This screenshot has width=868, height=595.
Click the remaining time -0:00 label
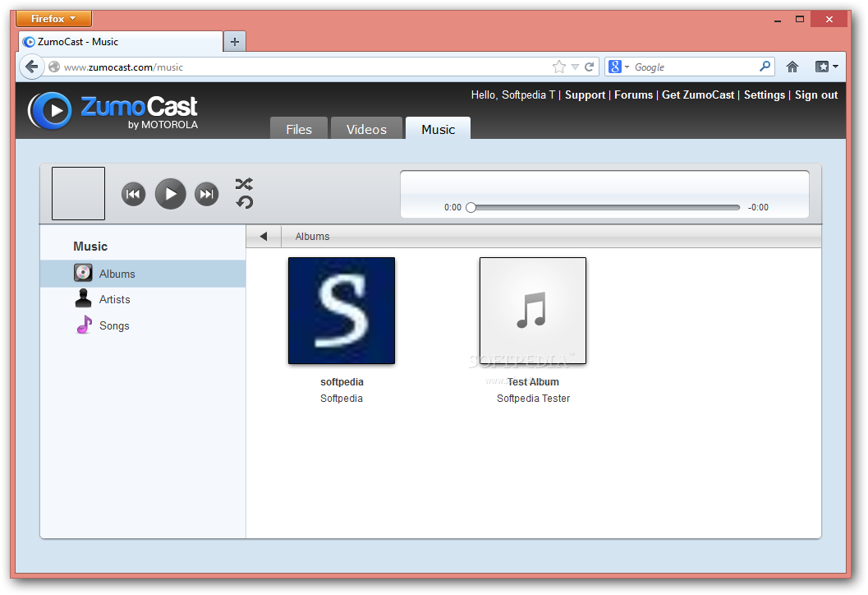[x=758, y=207]
